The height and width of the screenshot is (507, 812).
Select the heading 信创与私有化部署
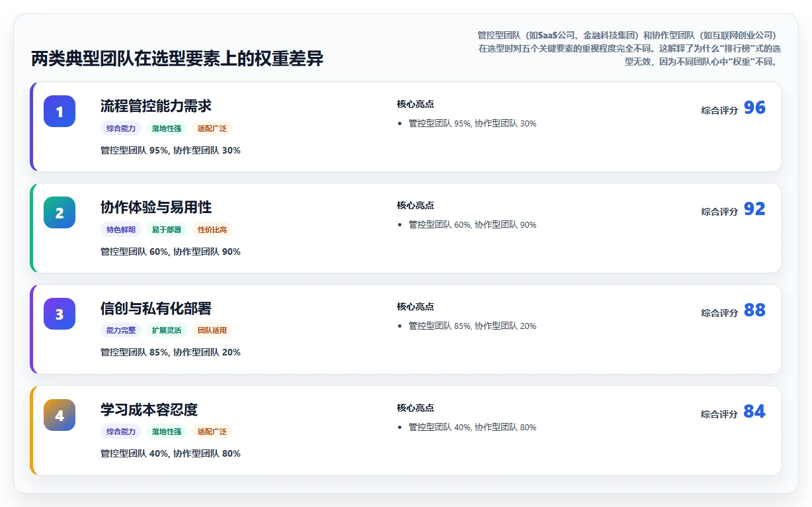pyautogui.click(x=156, y=308)
